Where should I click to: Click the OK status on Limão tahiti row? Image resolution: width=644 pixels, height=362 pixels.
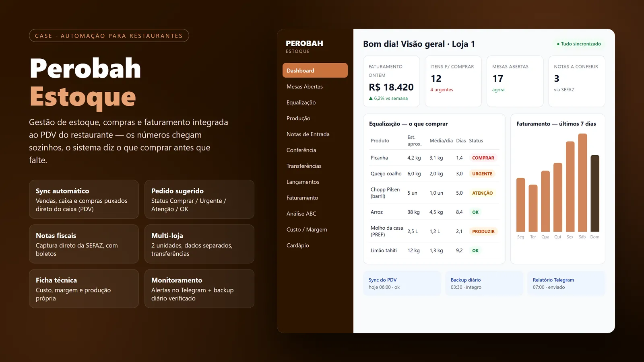475,251
